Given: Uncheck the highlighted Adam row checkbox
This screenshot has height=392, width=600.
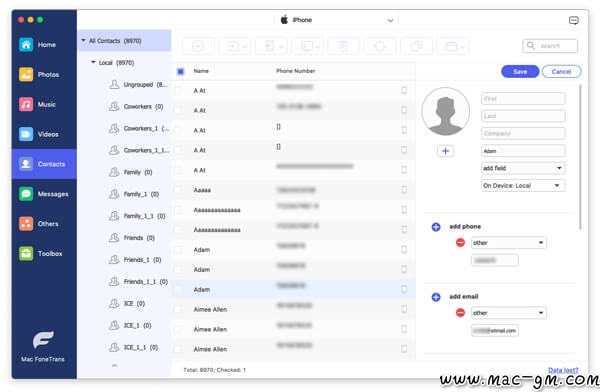Looking at the screenshot, I should pyautogui.click(x=178, y=289).
